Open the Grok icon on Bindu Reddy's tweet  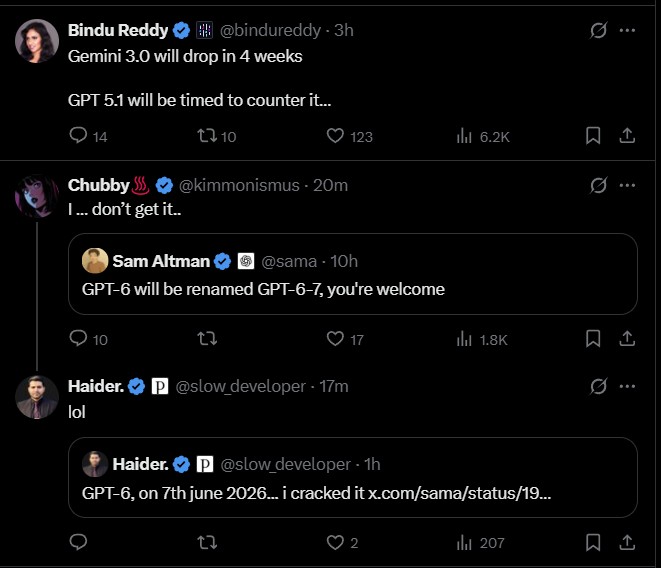click(x=598, y=30)
